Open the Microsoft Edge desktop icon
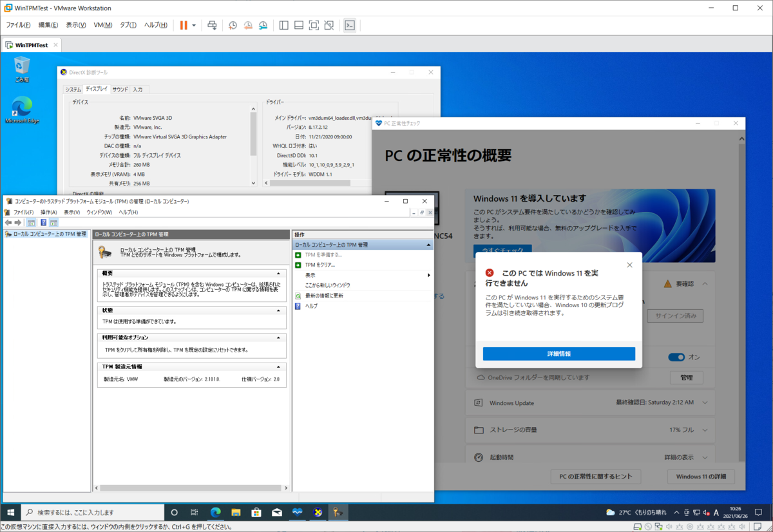The image size is (773, 532). coord(23,109)
